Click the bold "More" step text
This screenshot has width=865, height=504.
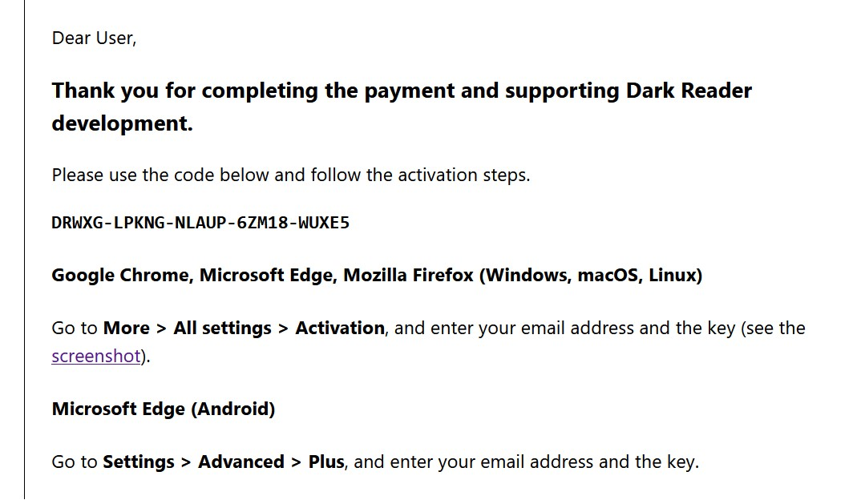(126, 329)
